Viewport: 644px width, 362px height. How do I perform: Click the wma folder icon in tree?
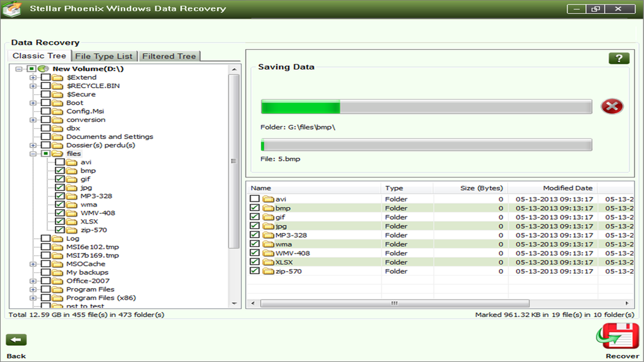coord(71,205)
